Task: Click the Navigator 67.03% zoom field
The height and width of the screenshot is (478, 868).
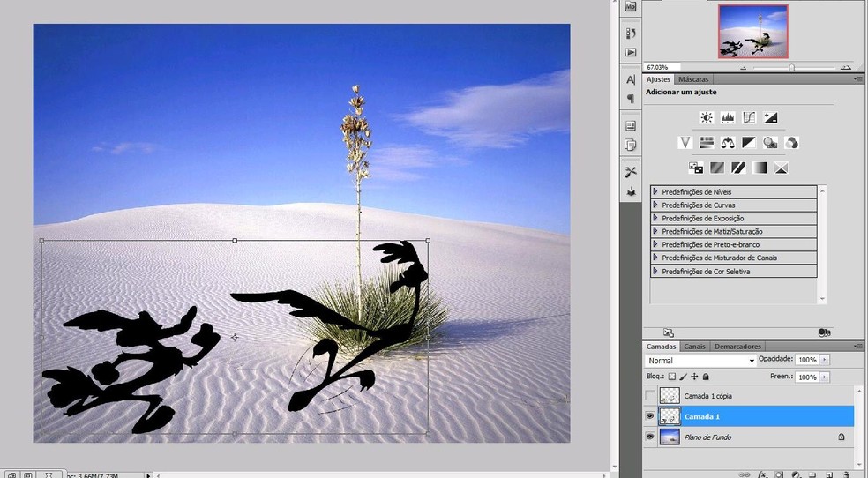Action: [662, 67]
